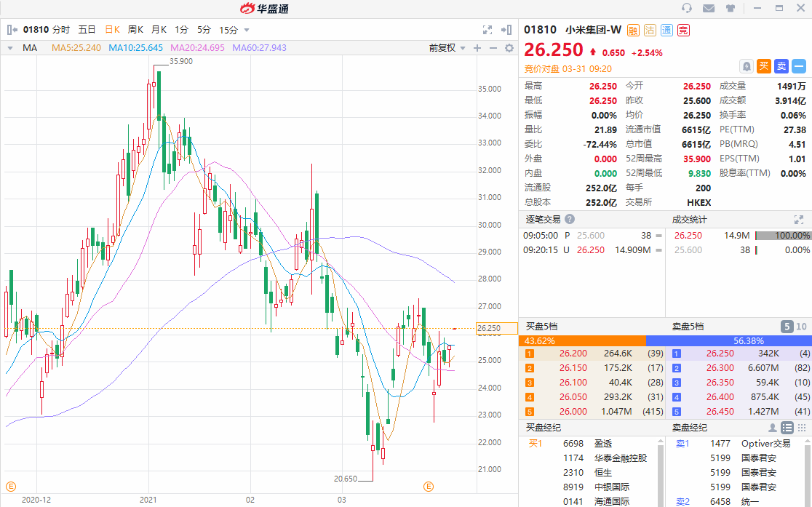Show broker queue by person icon
The height and width of the screenshot is (507, 812).
point(772,427)
